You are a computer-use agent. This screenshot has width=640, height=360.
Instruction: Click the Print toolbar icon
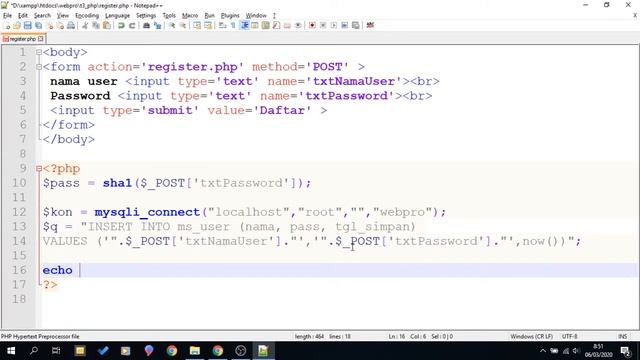pyautogui.click(x=71, y=26)
